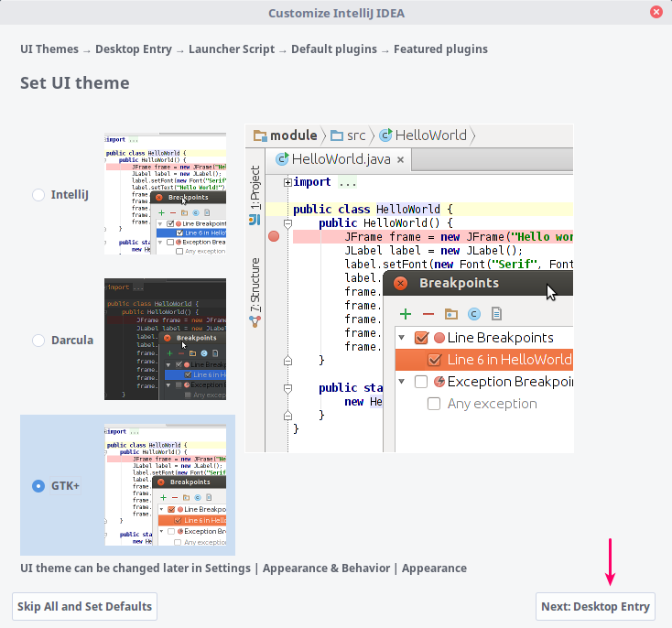The image size is (672, 628).
Task: Click the red Line Breakpoints type icon
Action: pos(439,338)
